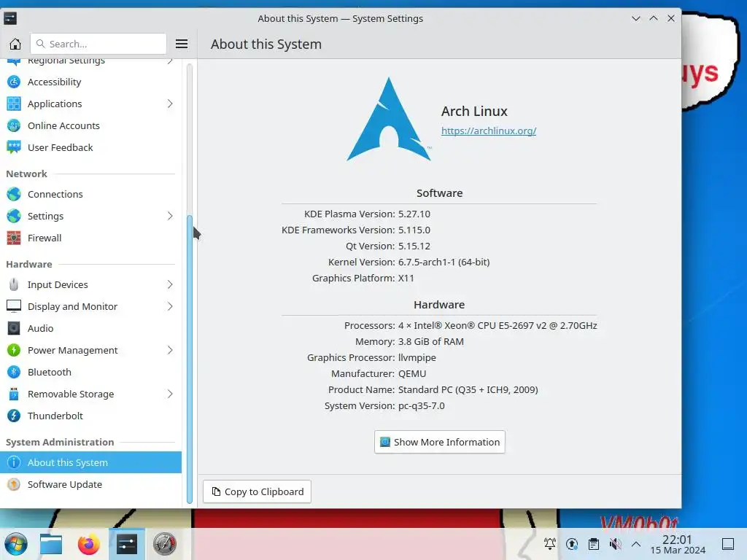Open the archlinux.org link

click(x=489, y=131)
